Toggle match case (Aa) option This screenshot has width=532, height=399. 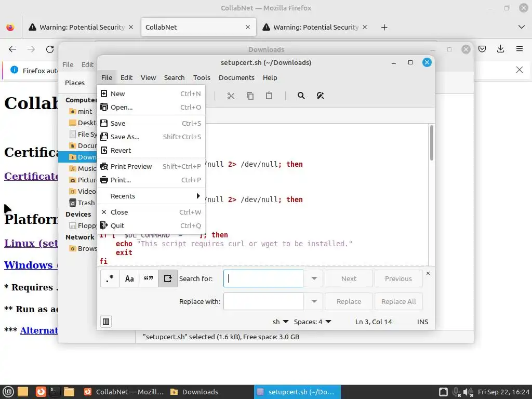pyautogui.click(x=129, y=278)
